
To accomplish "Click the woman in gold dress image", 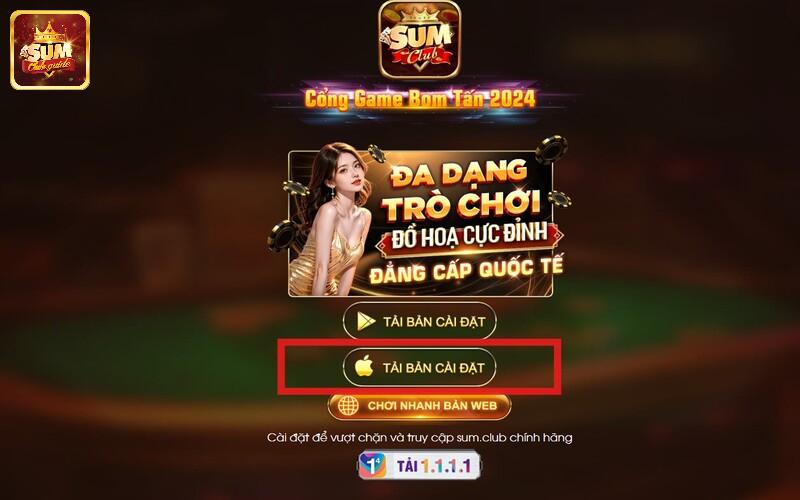I will (x=333, y=219).
